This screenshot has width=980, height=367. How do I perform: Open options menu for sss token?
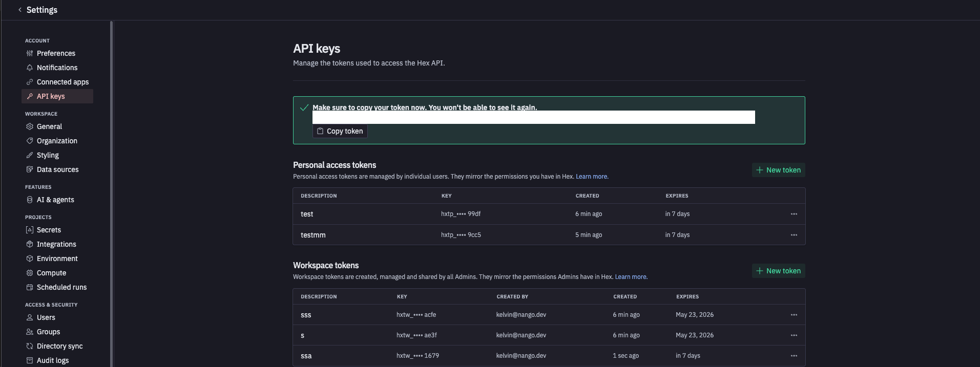click(794, 315)
